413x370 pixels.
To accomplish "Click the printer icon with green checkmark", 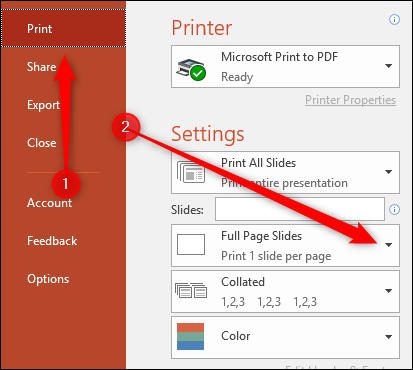I will coord(191,69).
